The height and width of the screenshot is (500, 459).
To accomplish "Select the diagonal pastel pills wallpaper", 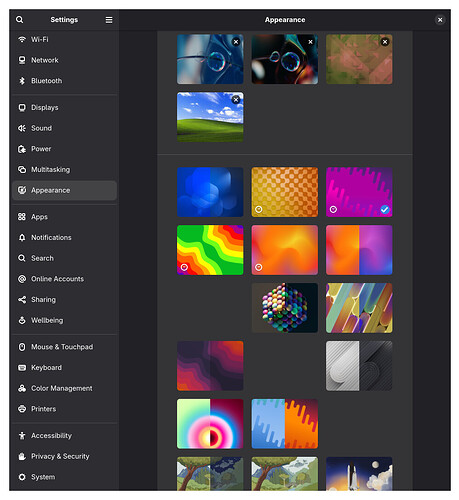I will click(x=359, y=308).
